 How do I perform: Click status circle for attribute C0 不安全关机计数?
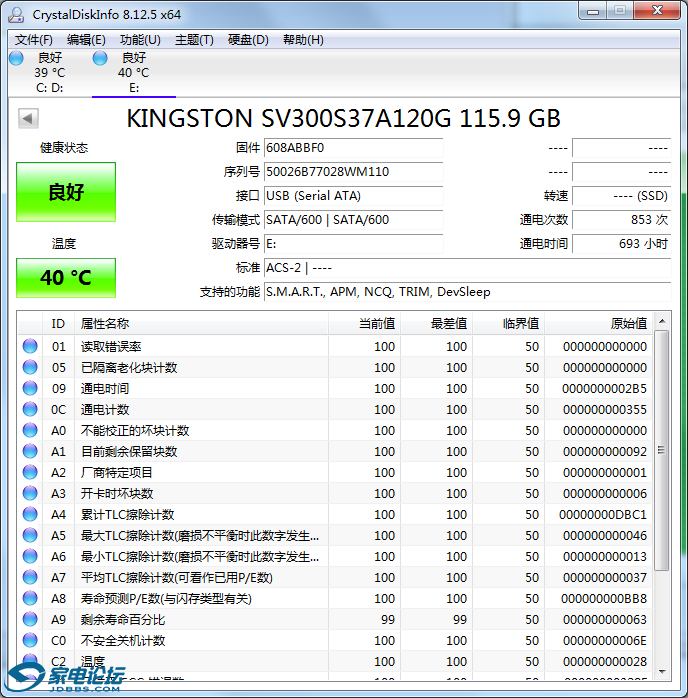[x=30, y=640]
